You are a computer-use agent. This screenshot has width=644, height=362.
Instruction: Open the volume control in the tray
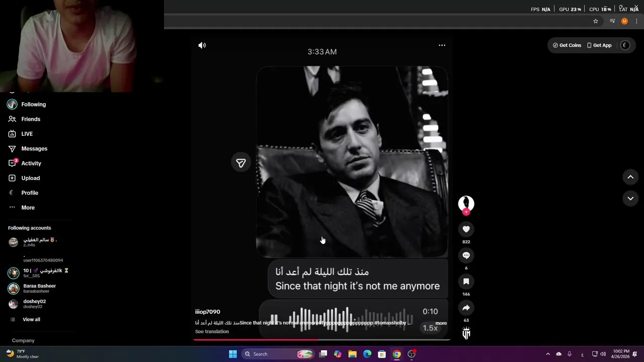(x=604, y=354)
